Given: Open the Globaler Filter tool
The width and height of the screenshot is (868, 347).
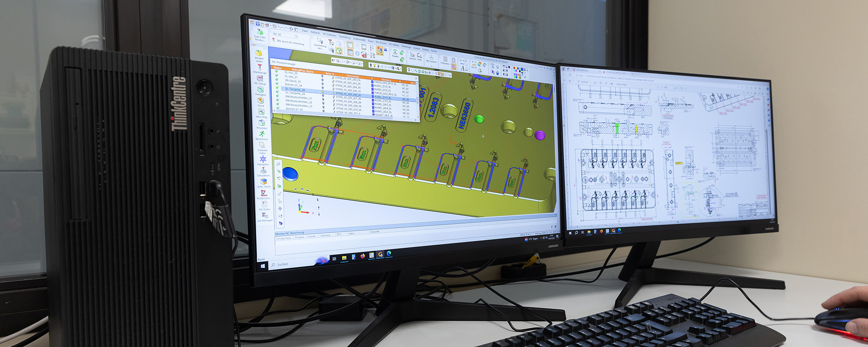Looking at the screenshot, I should click(x=262, y=148).
